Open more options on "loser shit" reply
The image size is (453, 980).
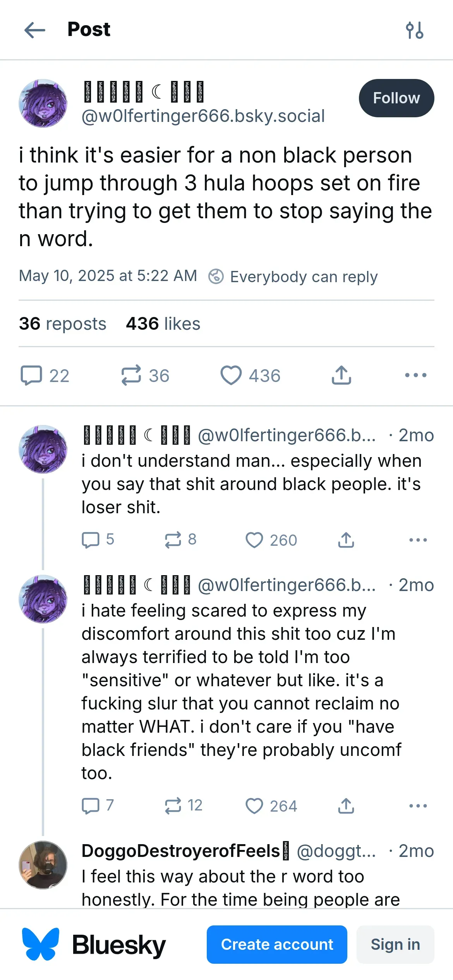point(418,540)
